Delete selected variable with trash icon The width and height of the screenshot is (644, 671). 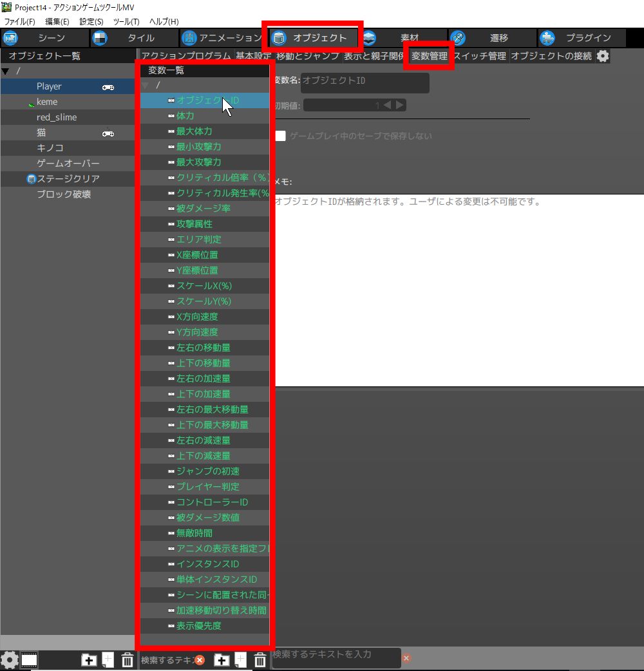[260, 659]
